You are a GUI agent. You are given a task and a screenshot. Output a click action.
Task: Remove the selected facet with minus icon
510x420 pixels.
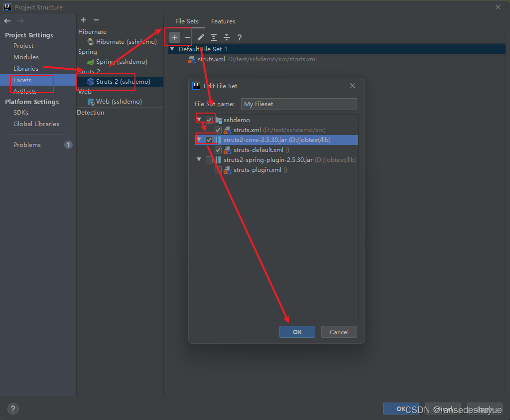tap(96, 20)
